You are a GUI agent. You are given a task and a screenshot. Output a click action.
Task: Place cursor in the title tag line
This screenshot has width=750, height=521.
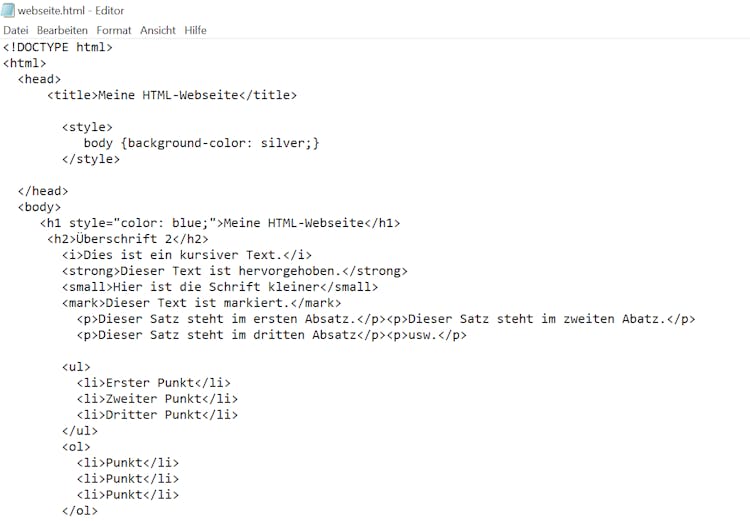click(172, 95)
